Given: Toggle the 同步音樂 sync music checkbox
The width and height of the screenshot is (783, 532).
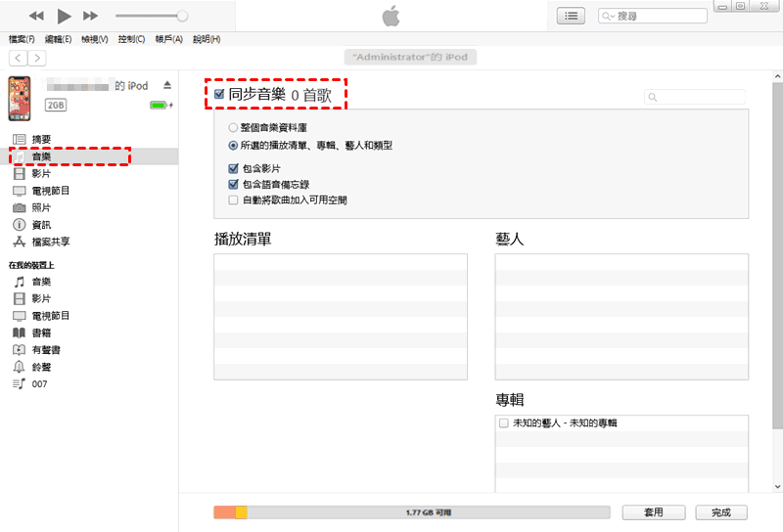Looking at the screenshot, I should click(x=219, y=94).
